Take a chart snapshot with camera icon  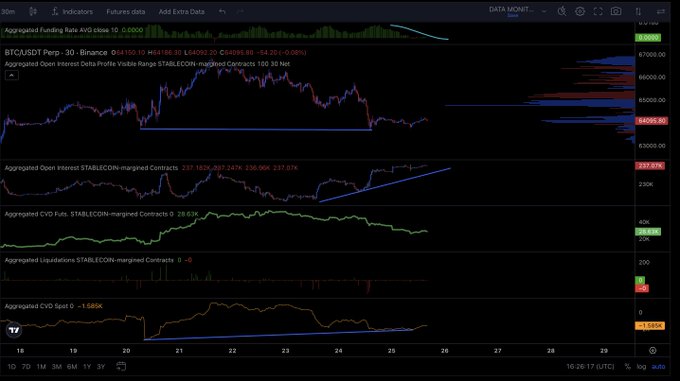click(616, 11)
